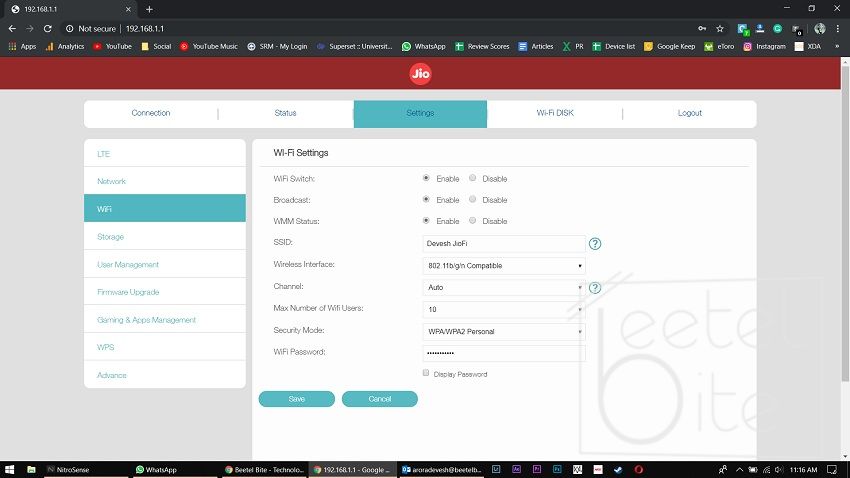
Task: Set WiFi Switch to Disable
Action: pyautogui.click(x=473, y=178)
